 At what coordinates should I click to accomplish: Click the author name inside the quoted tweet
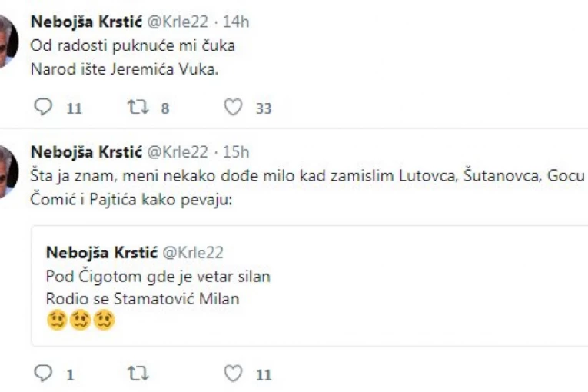pyautogui.click(x=101, y=253)
